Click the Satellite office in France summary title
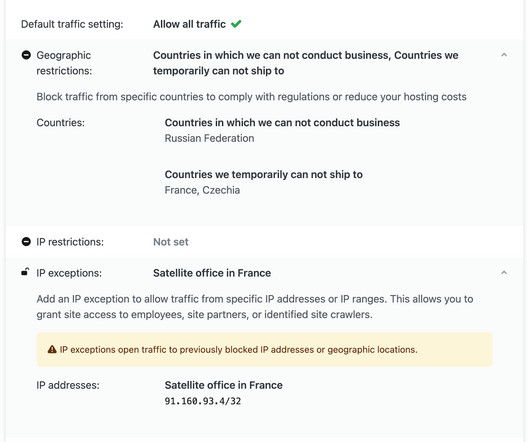 click(212, 273)
